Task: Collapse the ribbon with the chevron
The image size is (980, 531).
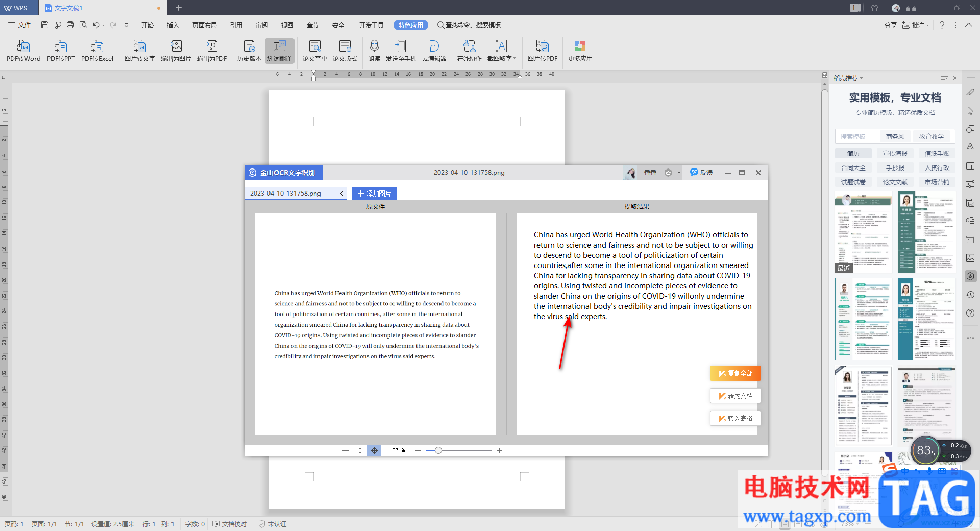Action: click(969, 25)
